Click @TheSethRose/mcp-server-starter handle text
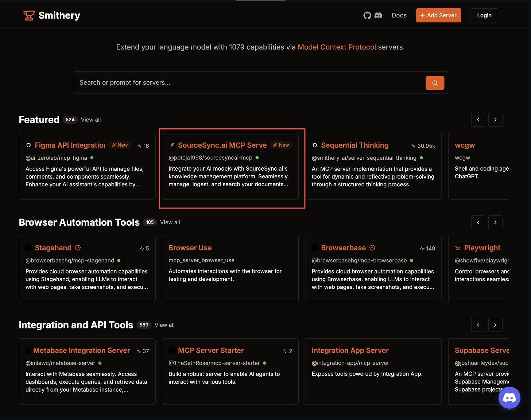531x420 pixels. point(214,363)
